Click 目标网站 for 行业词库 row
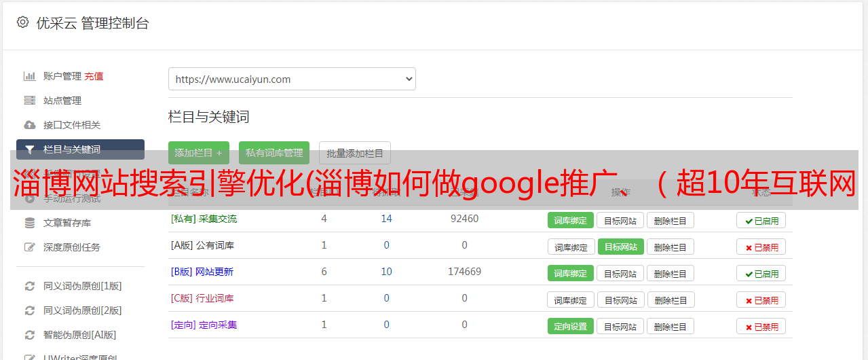The image size is (868, 360). click(621, 300)
